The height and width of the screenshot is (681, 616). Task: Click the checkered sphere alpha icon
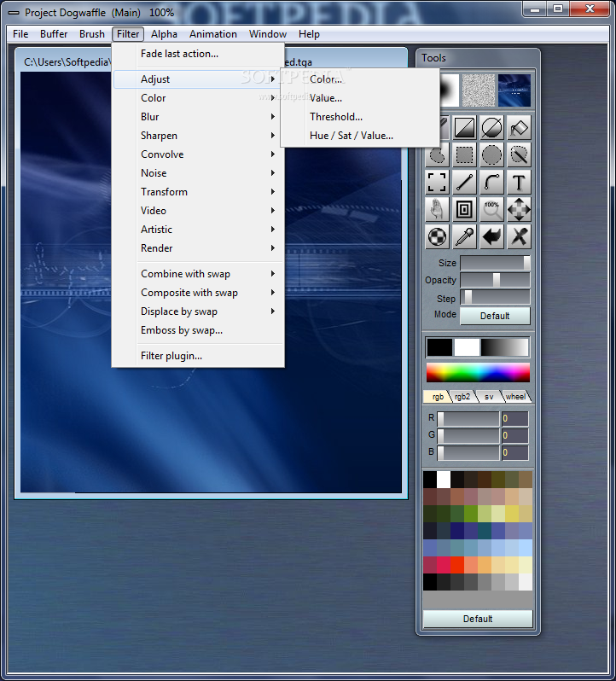[x=437, y=237]
